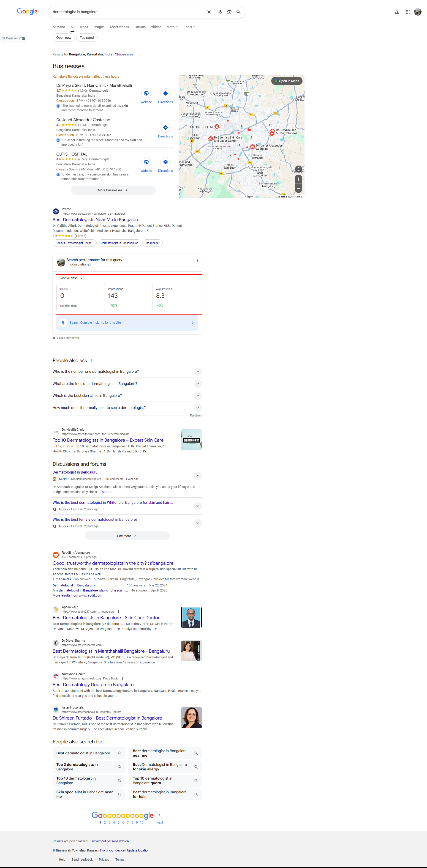Go to results page 2
427x868 pixels.
coord(105,822)
